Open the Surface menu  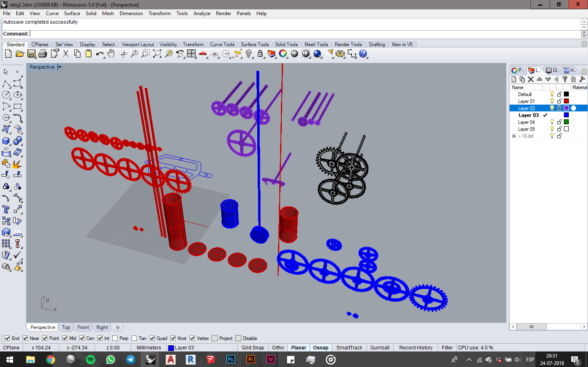click(72, 13)
